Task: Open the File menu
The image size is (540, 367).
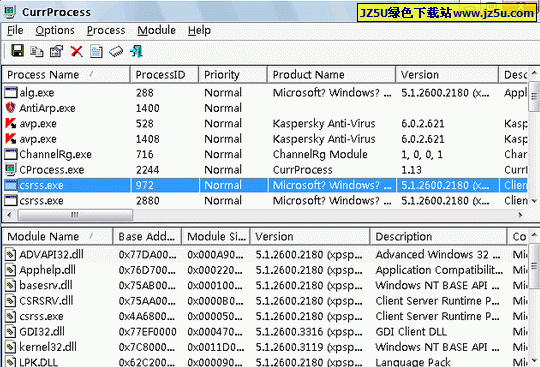Action: (x=15, y=30)
